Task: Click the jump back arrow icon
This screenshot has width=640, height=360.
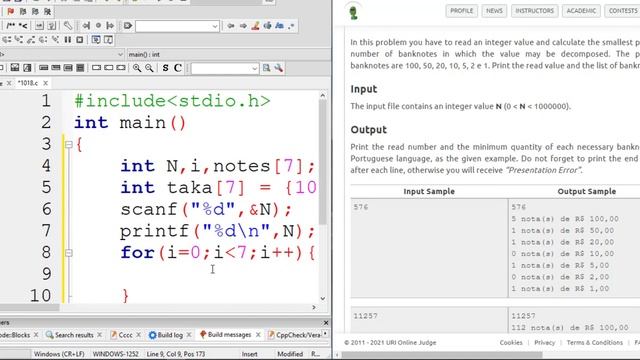Action: click(86, 26)
